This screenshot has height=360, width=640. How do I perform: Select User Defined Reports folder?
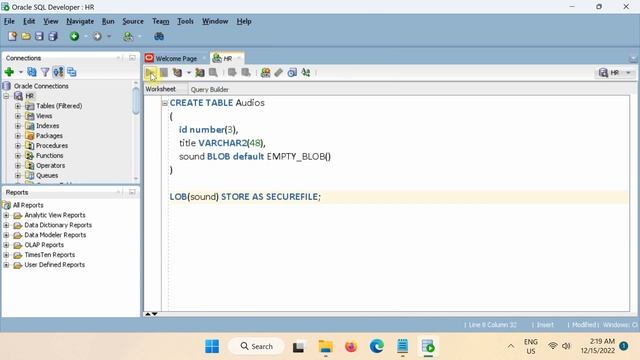[x=54, y=264]
